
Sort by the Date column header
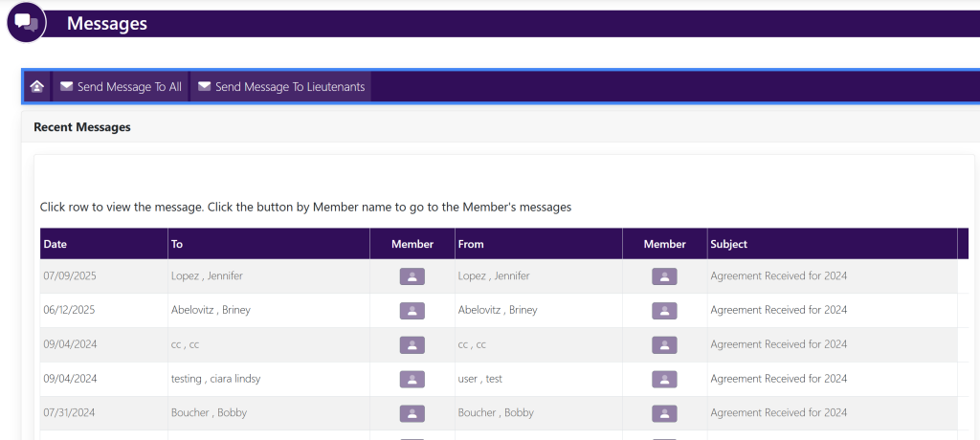[56, 244]
